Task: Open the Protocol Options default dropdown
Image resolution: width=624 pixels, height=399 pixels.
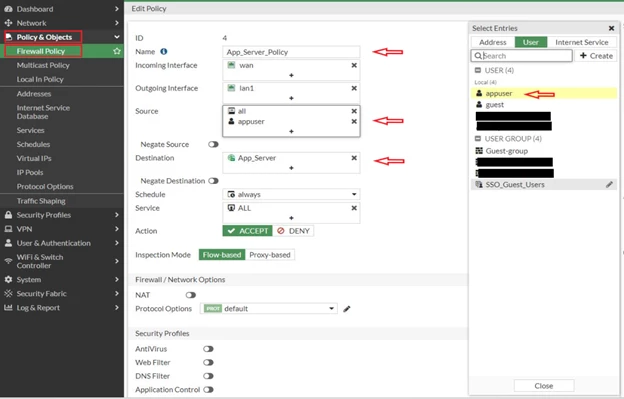Action: pos(269,309)
